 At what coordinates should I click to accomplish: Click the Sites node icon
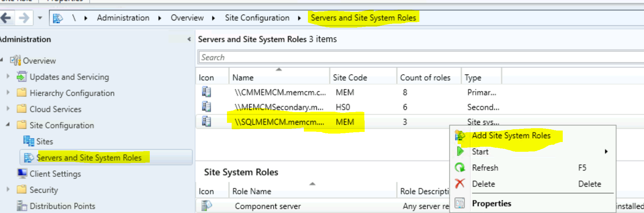pyautogui.click(x=29, y=141)
